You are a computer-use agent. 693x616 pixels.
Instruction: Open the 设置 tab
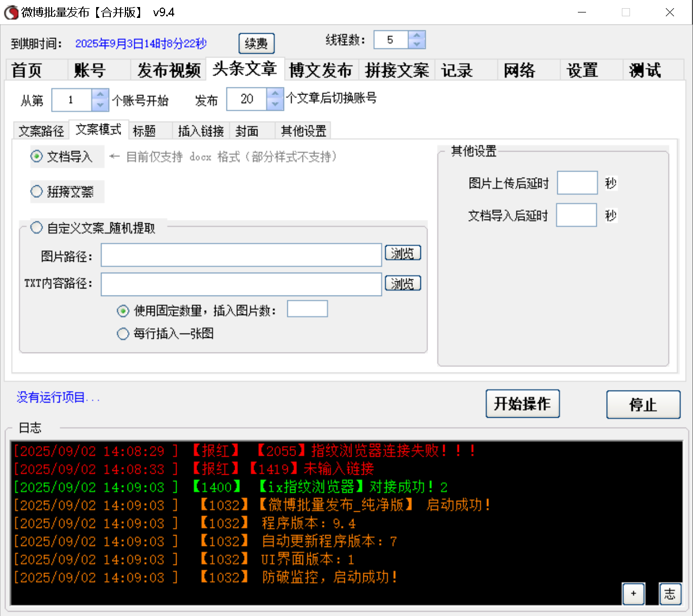582,70
